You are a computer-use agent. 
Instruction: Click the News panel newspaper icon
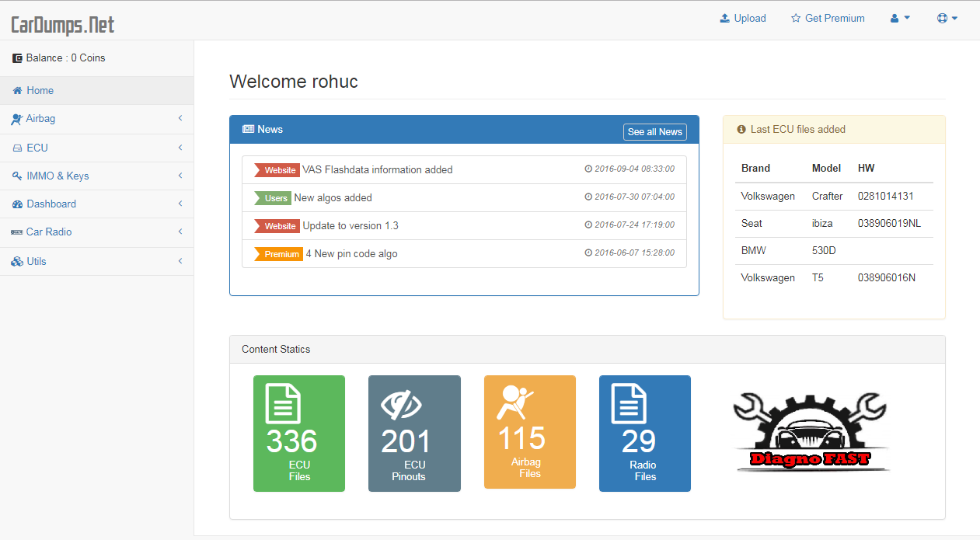coord(248,130)
